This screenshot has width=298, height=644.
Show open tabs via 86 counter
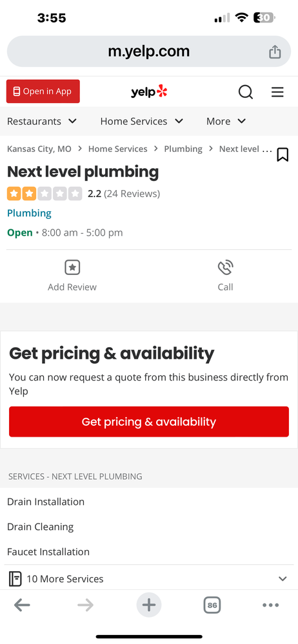(212, 605)
